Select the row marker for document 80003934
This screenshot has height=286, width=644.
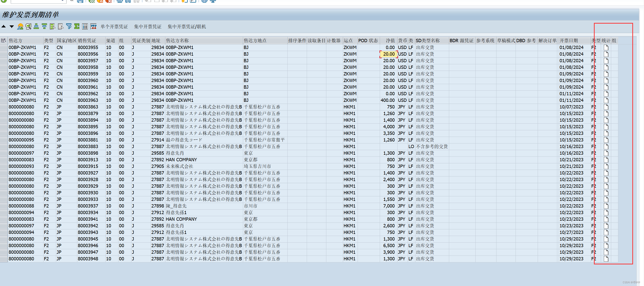pos(4,213)
